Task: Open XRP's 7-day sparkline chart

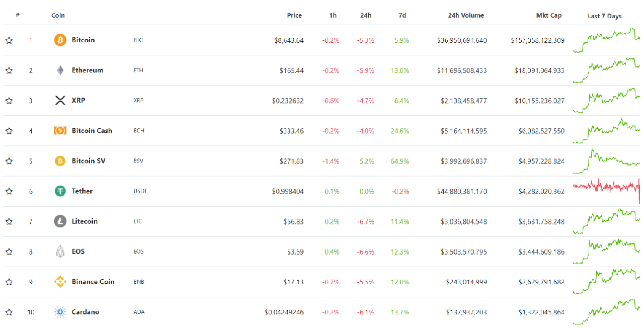Action: pyautogui.click(x=606, y=101)
